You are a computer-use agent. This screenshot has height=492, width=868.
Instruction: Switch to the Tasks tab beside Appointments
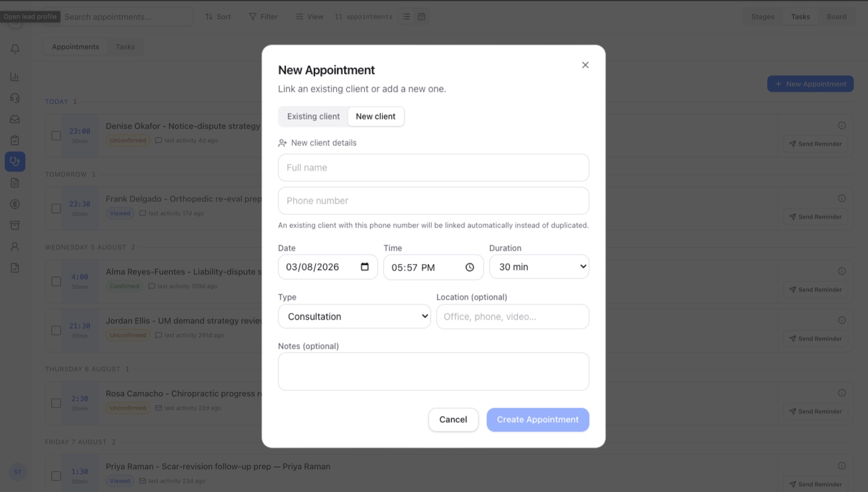pos(125,47)
